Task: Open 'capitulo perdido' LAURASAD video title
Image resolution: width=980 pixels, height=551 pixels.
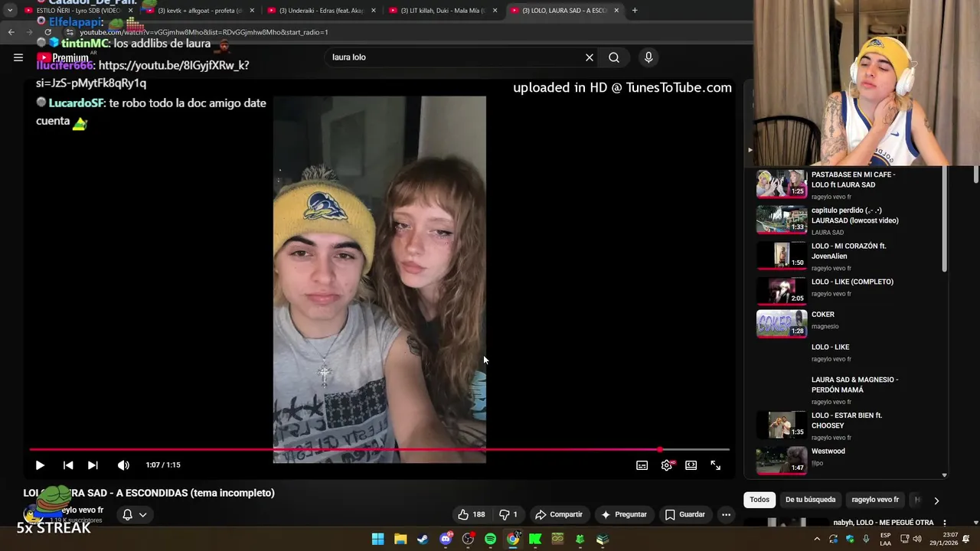Action: click(x=854, y=215)
